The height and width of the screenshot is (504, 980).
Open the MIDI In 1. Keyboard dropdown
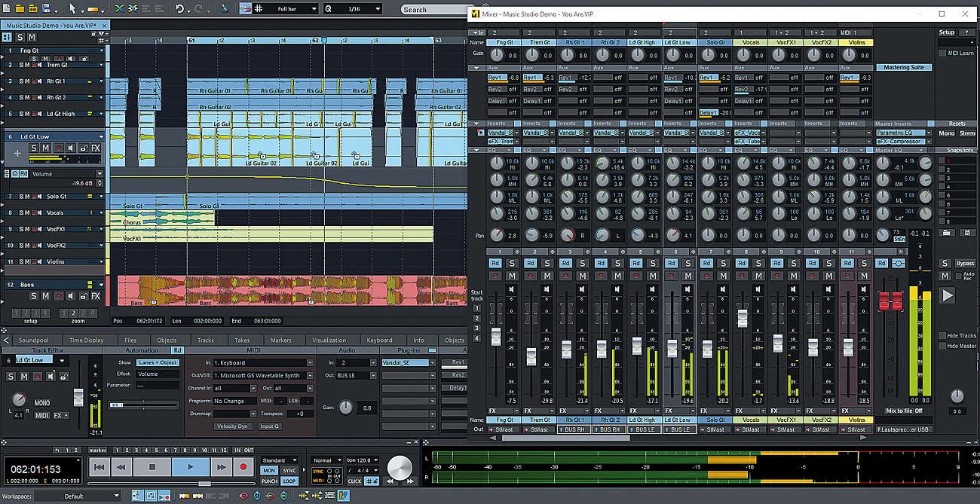(263, 362)
